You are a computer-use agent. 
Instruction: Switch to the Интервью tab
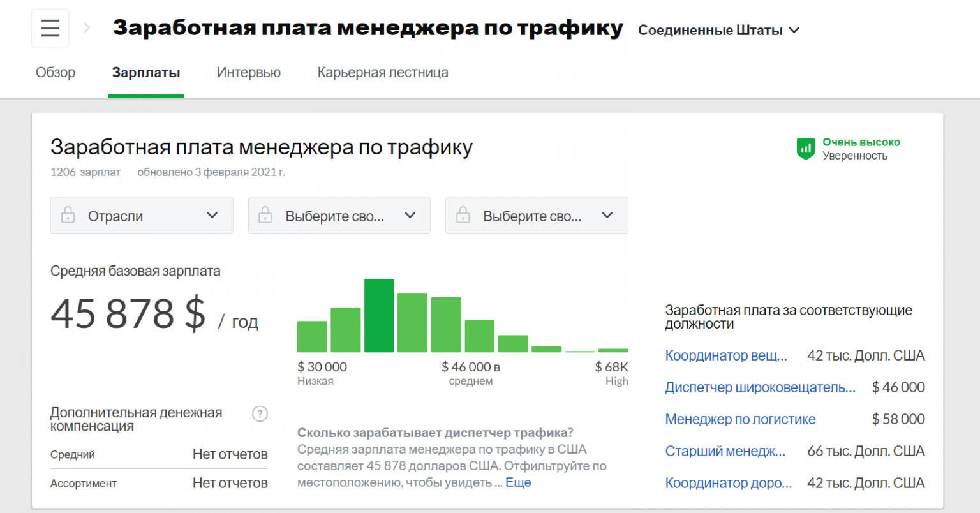tap(249, 73)
